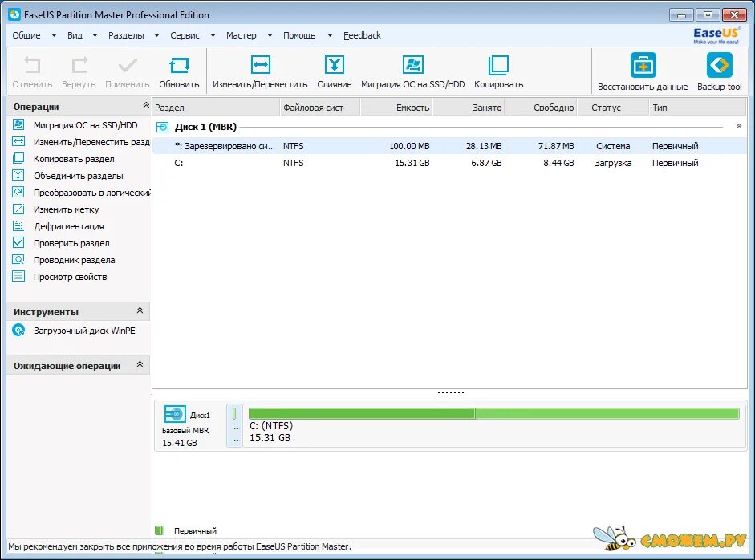Select the C: partition row

point(449,163)
